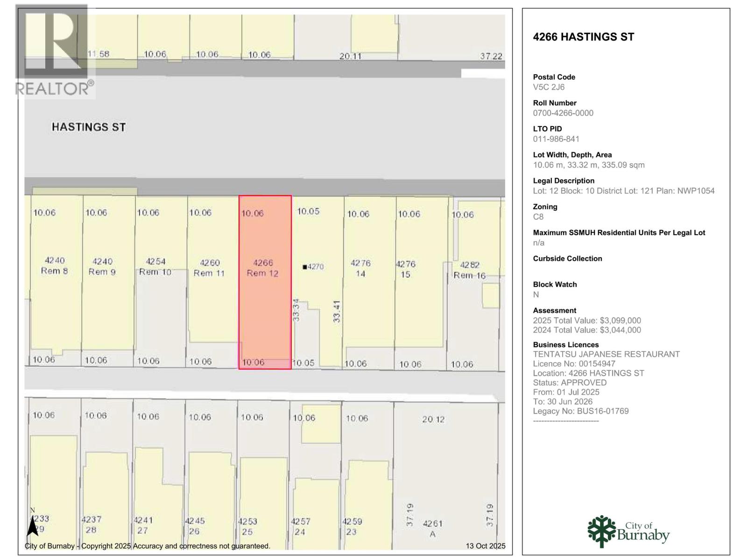
Task: Click the LTO PID value 011-986-841
Action: click(556, 139)
